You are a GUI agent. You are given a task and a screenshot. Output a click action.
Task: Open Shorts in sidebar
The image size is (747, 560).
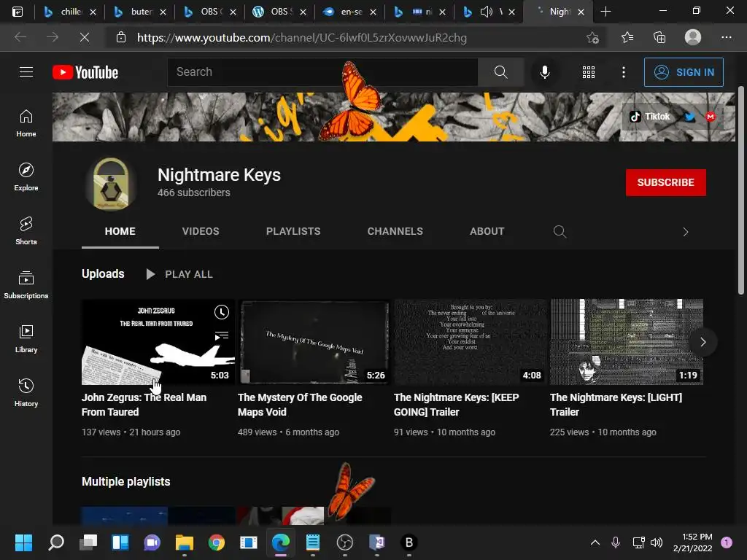coord(26,231)
